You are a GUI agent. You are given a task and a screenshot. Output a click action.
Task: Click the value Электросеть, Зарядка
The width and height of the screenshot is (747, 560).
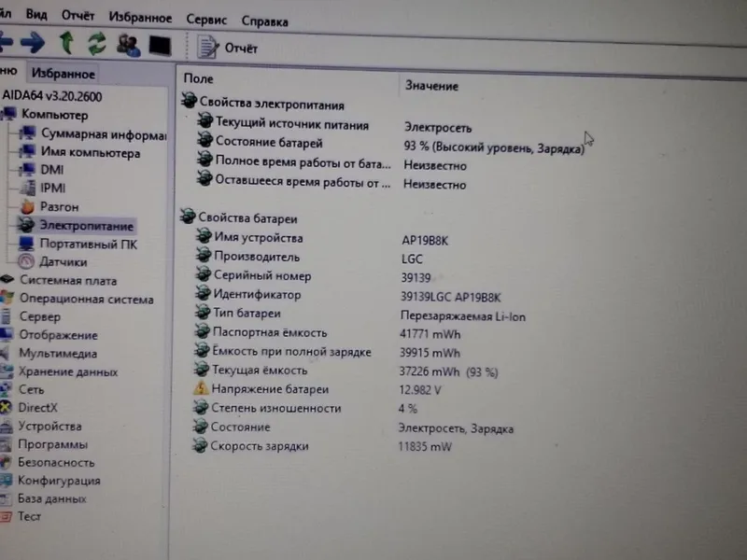coord(456,428)
